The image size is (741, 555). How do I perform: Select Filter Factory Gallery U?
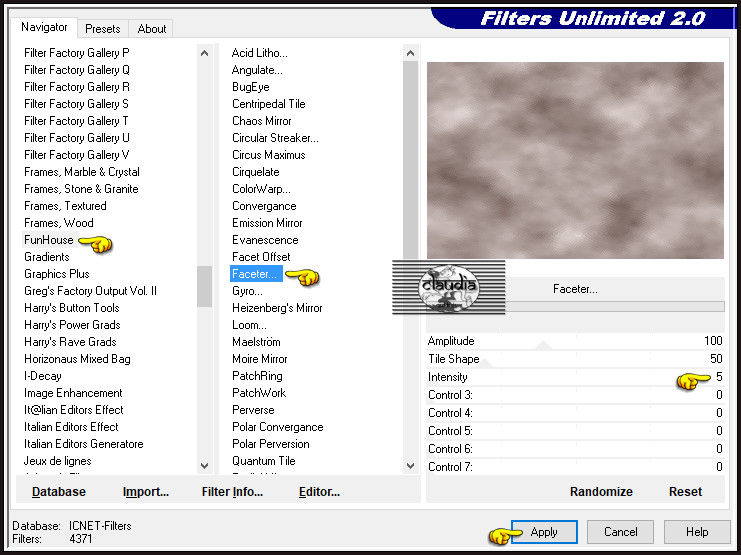pyautogui.click(x=77, y=138)
